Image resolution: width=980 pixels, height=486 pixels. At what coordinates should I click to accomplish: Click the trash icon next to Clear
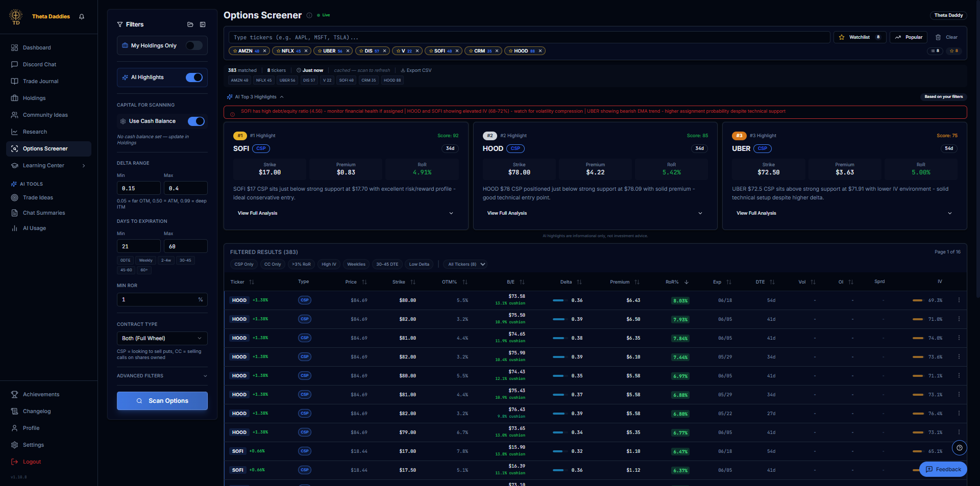(938, 37)
